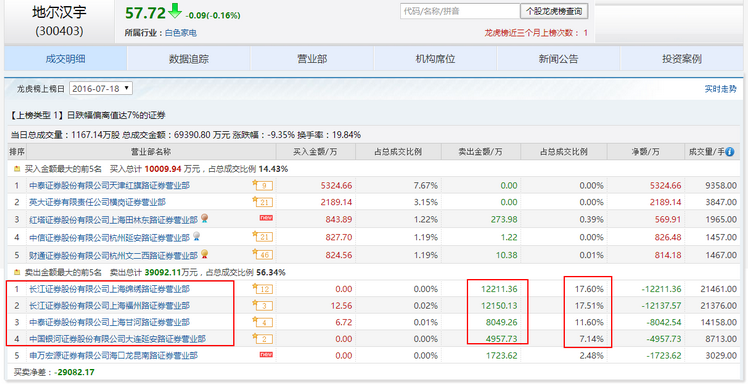Switch to the 数据追踪 tab
This screenshot has width=748, height=384.
point(188,59)
